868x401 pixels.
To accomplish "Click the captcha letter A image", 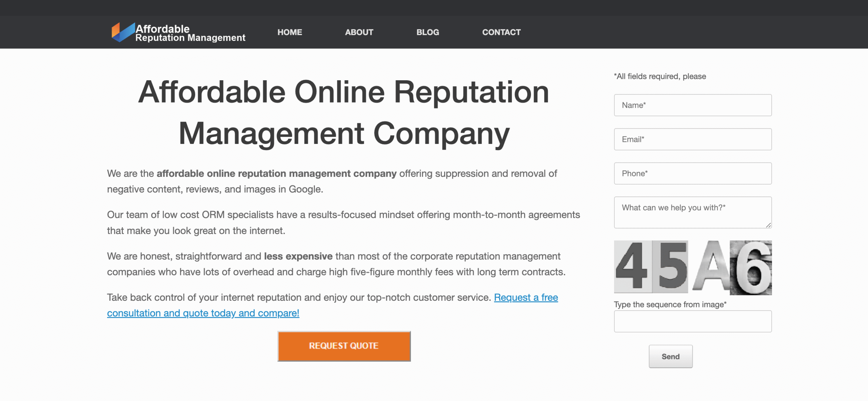I will pos(711,266).
